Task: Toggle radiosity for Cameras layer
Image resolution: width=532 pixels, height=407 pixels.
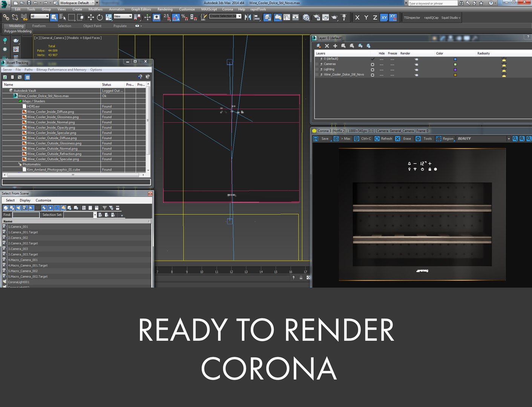Action: click(x=504, y=64)
